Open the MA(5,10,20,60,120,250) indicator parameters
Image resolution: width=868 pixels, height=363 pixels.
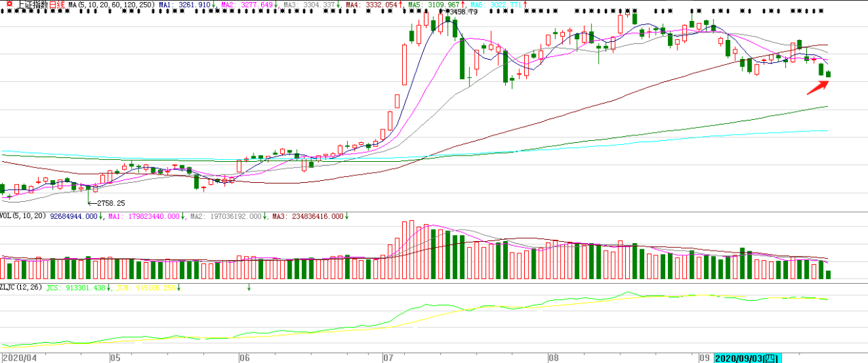click(x=111, y=5)
